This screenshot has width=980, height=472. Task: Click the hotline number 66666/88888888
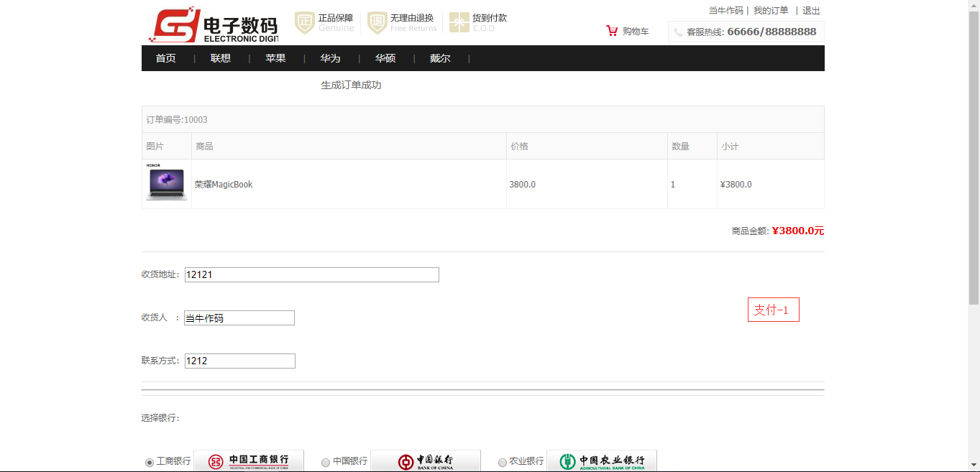[x=771, y=32]
